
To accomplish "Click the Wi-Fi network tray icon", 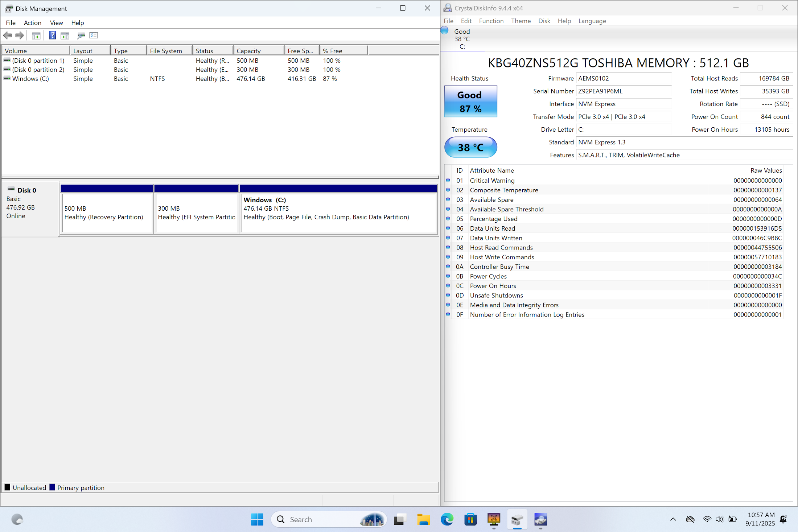I will click(x=707, y=519).
